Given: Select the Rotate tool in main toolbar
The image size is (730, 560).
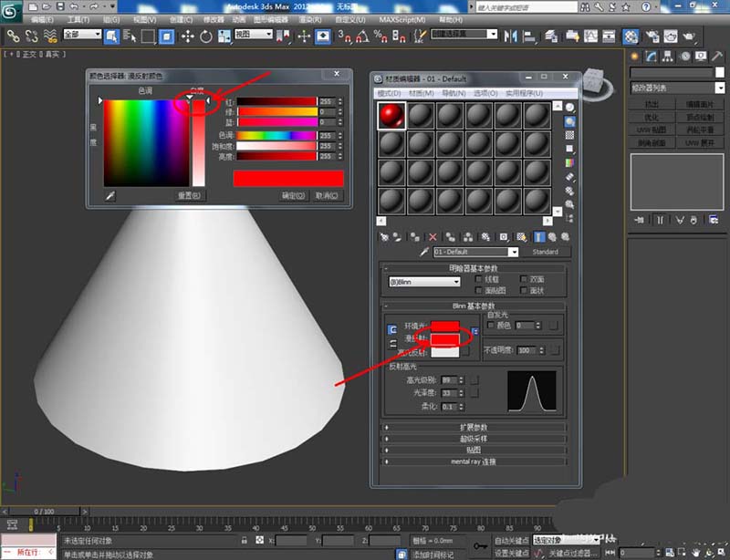Looking at the screenshot, I should pyautogui.click(x=206, y=36).
